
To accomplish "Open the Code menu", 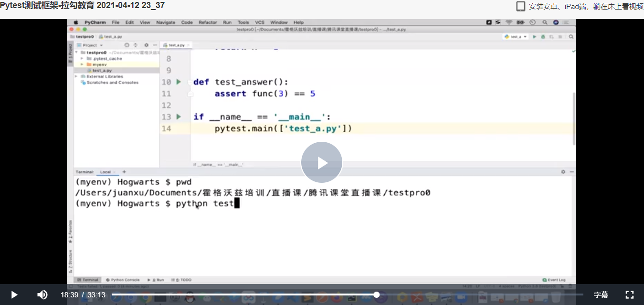I will click(x=187, y=22).
